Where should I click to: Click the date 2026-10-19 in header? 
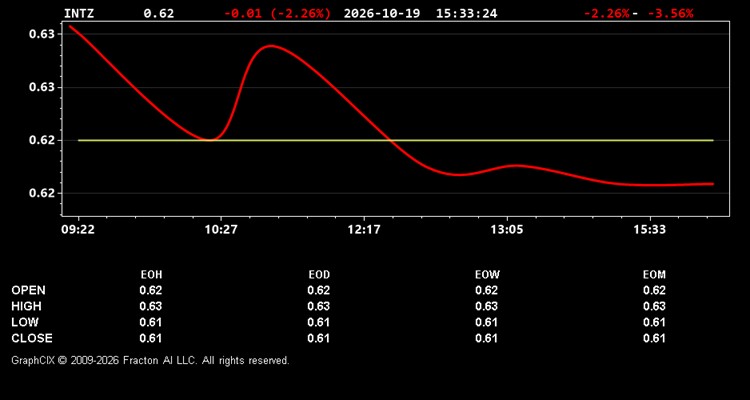382,13
